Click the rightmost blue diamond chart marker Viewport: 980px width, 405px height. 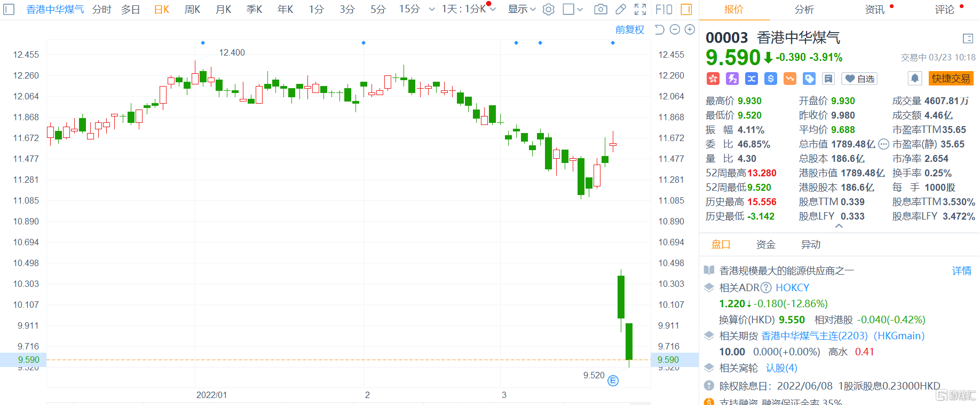pyautogui.click(x=613, y=43)
